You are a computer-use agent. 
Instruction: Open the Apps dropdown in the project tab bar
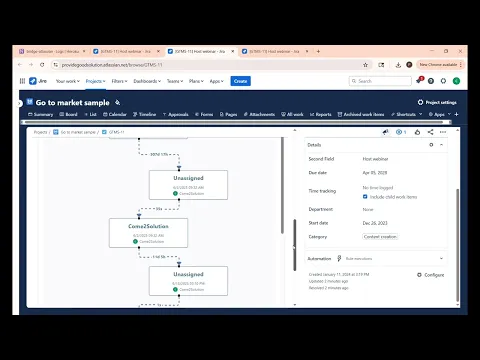pyautogui.click(x=440, y=114)
